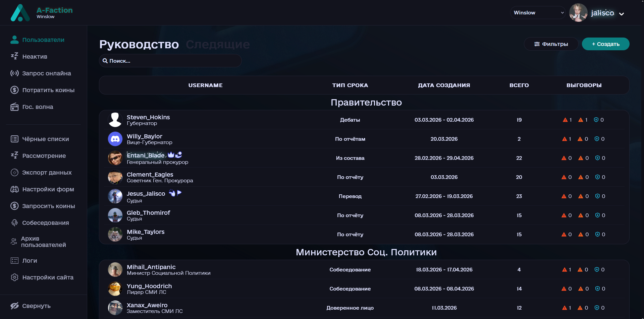Open the jalisco profile menu chevron
This screenshot has height=319, width=644.
coord(622,14)
